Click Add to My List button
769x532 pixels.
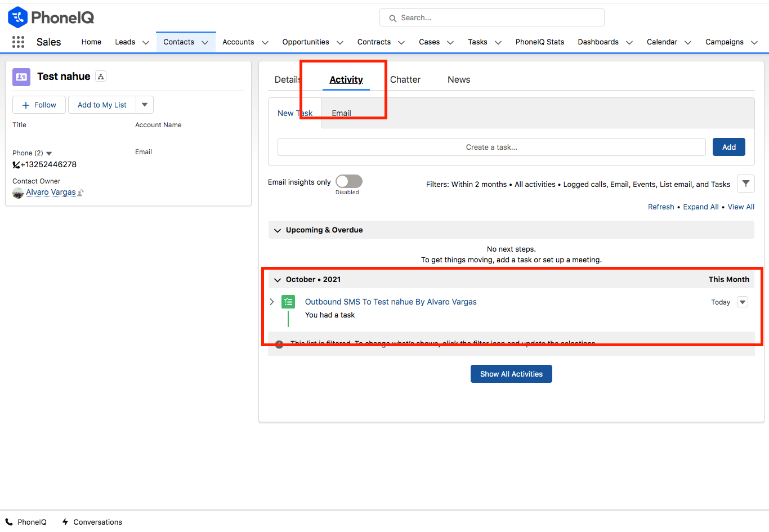tap(102, 105)
